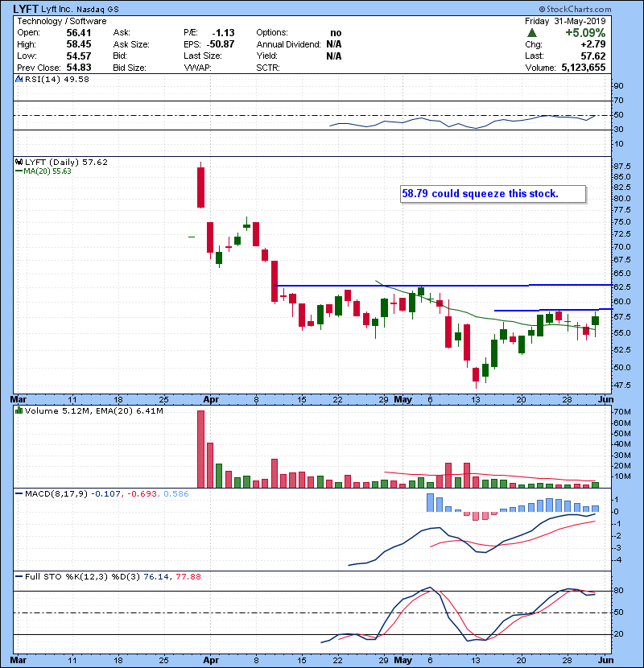
Task: Click the RSI indicator icon beside RSI(14)
Action: point(19,79)
